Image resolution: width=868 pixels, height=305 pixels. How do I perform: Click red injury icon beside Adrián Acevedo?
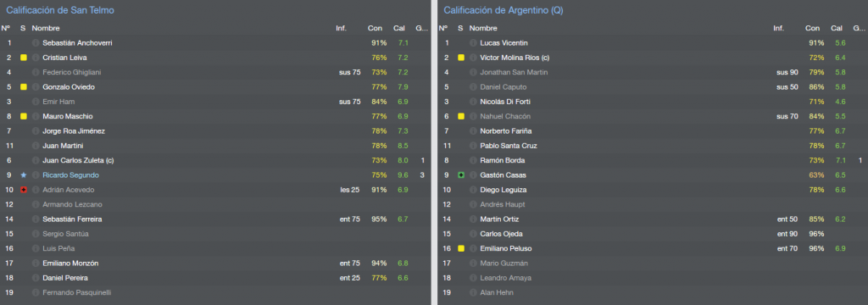click(23, 190)
